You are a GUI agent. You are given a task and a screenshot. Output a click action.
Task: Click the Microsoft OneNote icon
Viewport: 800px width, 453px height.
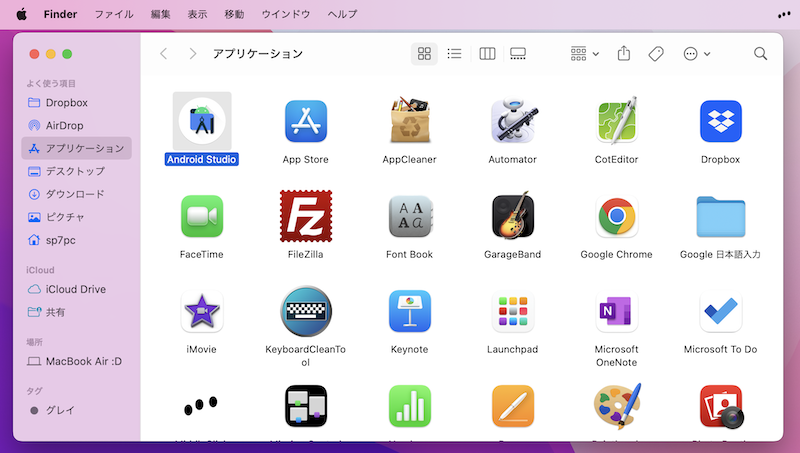(617, 312)
